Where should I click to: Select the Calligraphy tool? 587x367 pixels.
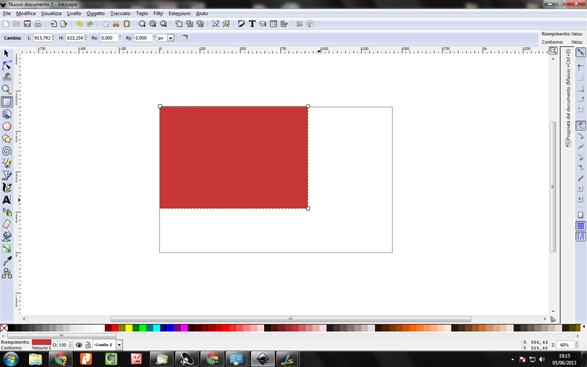[6, 188]
